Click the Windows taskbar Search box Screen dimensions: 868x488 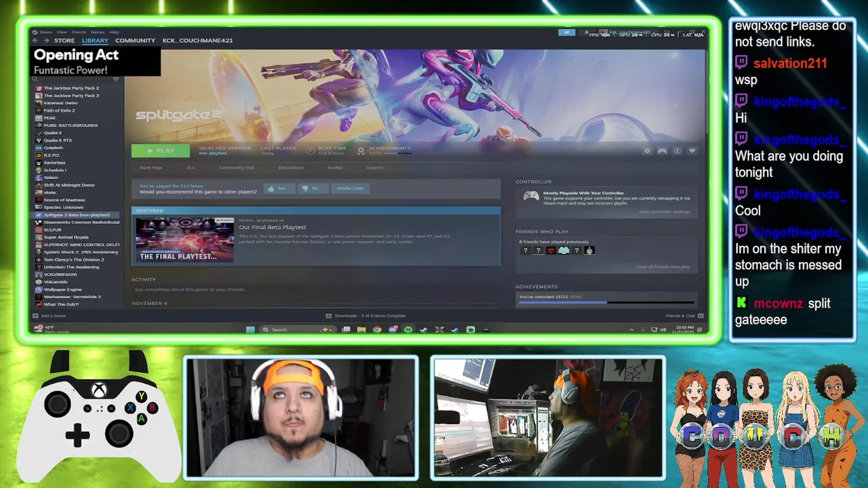coord(299,329)
